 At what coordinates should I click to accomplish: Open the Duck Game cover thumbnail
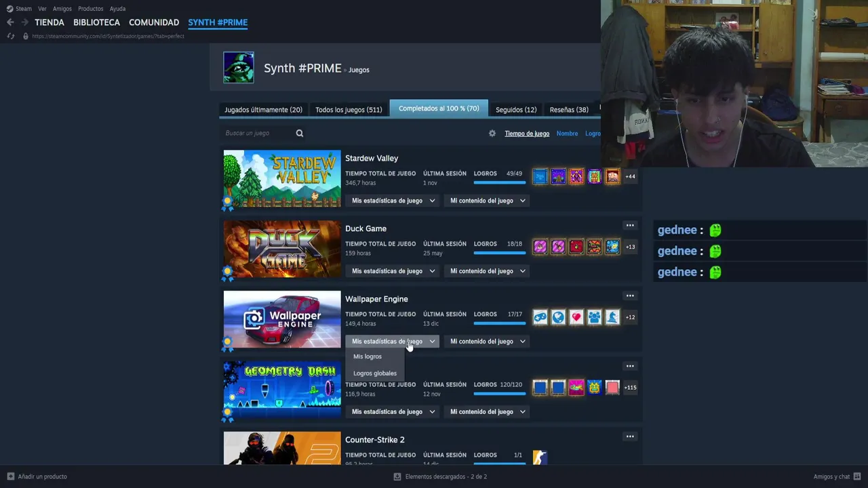[x=282, y=249]
